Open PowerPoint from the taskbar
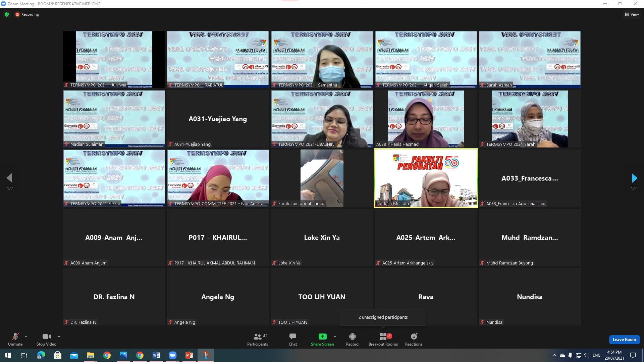This screenshot has height=362, width=644. coord(189,355)
